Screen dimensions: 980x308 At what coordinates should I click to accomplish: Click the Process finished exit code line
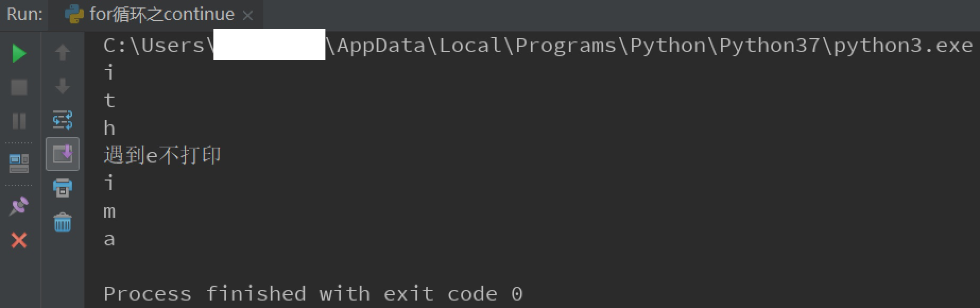[313, 294]
